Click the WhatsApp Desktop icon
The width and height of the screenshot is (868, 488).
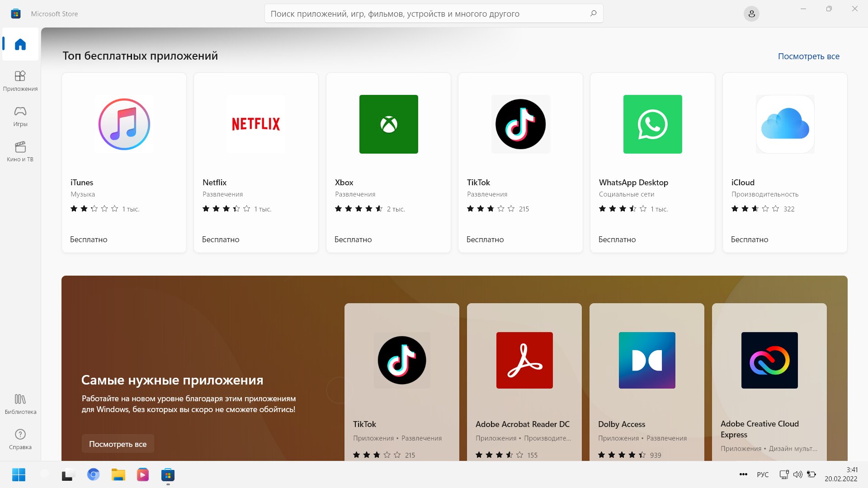pyautogui.click(x=653, y=124)
